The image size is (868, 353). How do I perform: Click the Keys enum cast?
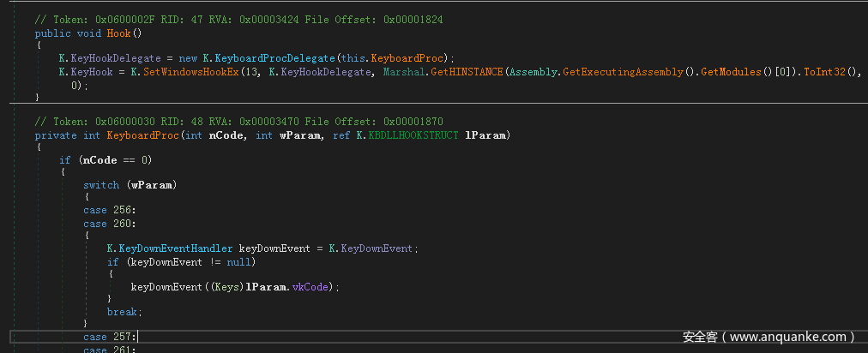pos(227,286)
